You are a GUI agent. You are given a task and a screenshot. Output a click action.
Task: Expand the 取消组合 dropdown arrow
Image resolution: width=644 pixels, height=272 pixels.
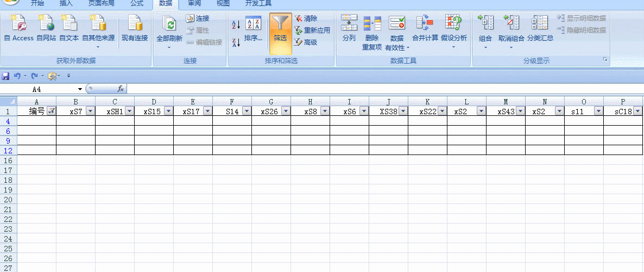coord(512,48)
